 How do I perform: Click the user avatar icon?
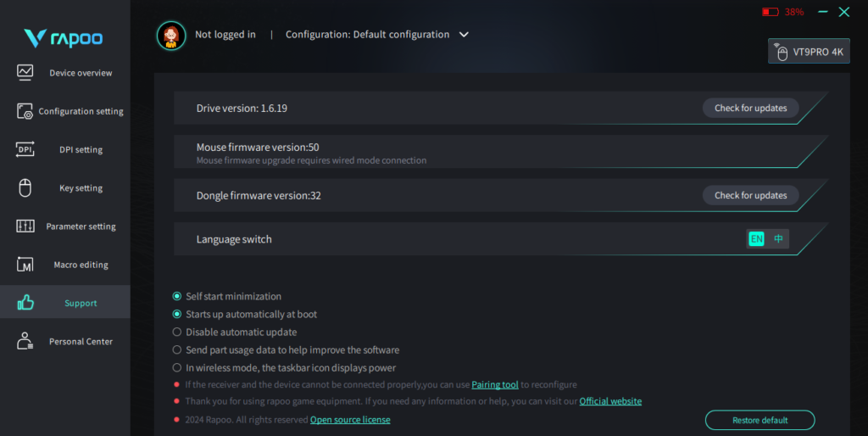tap(171, 35)
